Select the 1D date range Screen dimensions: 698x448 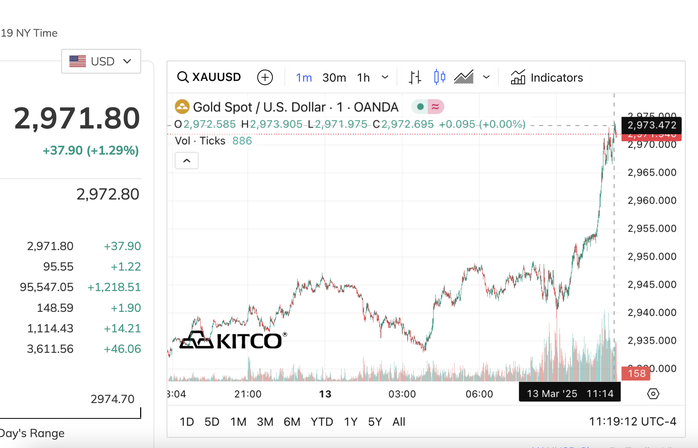[x=187, y=422]
